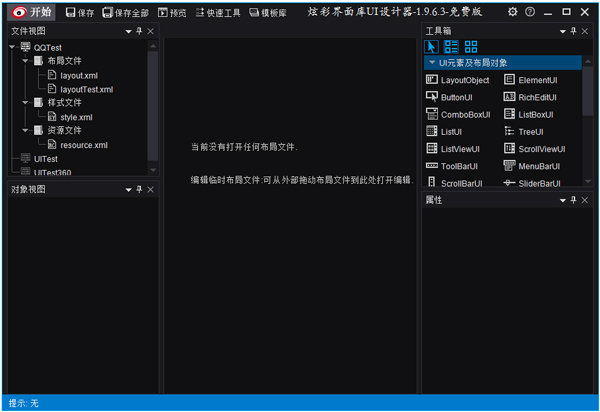Open the 快速工具 menu
Viewport: 600px width, 412px height.
(x=216, y=12)
